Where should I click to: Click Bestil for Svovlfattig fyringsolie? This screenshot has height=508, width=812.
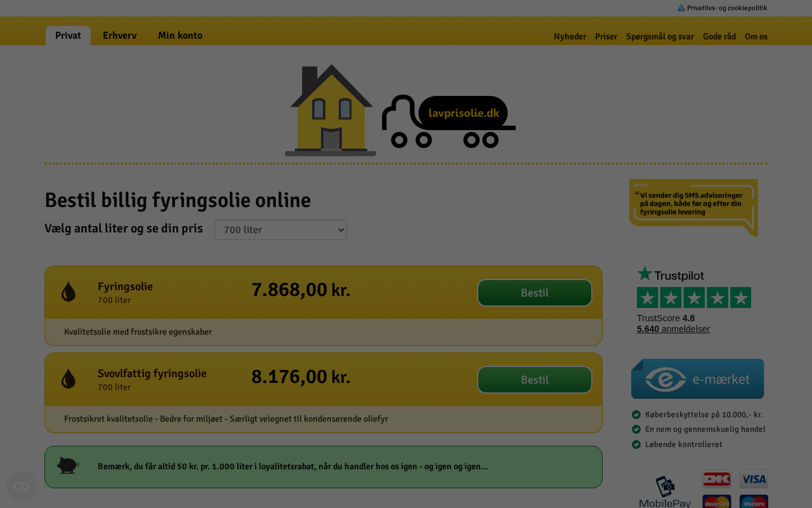pos(535,380)
